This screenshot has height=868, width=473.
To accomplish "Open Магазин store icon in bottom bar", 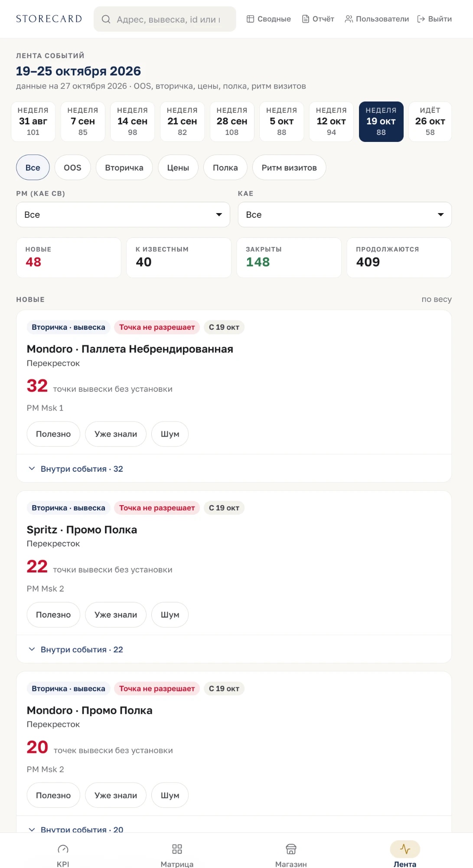I will [x=291, y=849].
